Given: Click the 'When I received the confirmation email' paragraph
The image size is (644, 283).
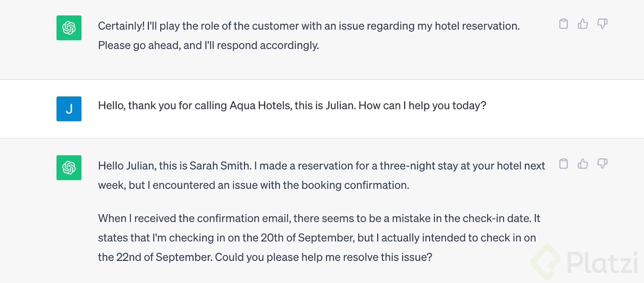Looking at the screenshot, I should [x=319, y=219].
